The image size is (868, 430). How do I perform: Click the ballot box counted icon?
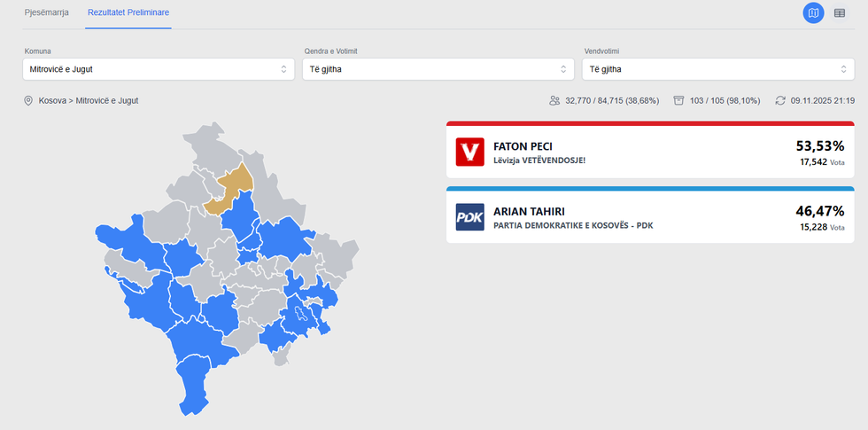[679, 101]
